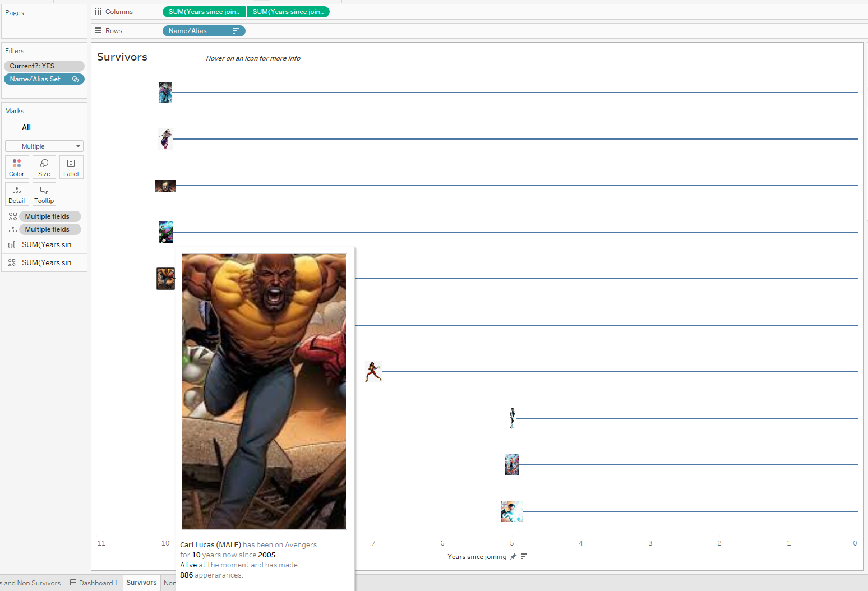This screenshot has width=868, height=591.
Task: Select the All marks card
Action: [x=44, y=128]
